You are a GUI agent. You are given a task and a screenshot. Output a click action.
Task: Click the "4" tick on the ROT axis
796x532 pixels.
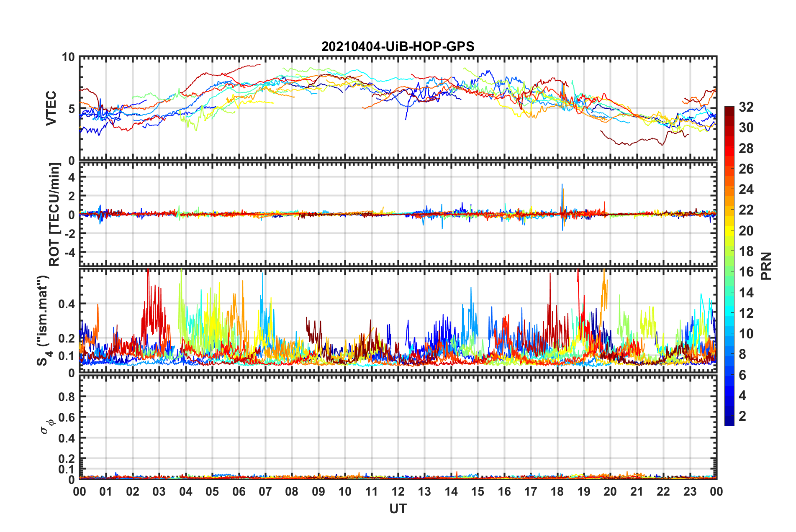[x=71, y=177]
